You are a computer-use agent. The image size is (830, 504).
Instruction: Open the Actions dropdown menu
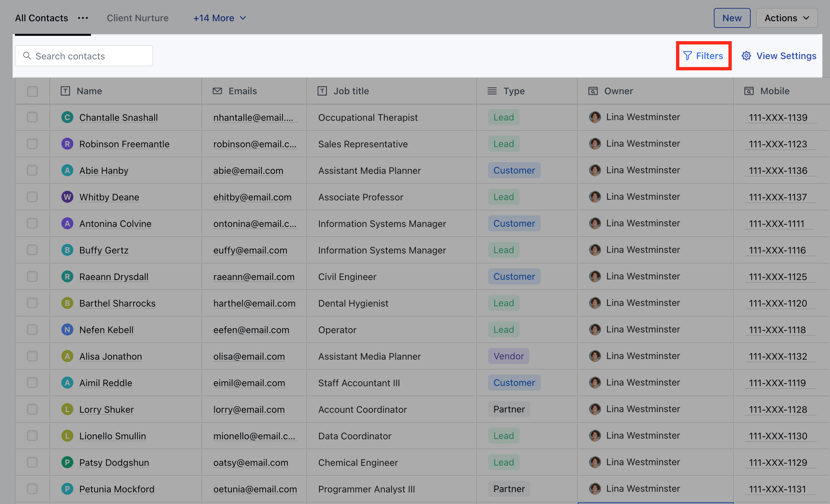point(786,18)
